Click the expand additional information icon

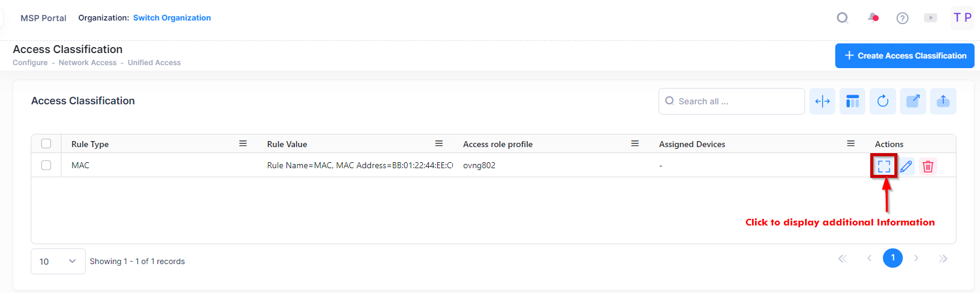tap(884, 166)
